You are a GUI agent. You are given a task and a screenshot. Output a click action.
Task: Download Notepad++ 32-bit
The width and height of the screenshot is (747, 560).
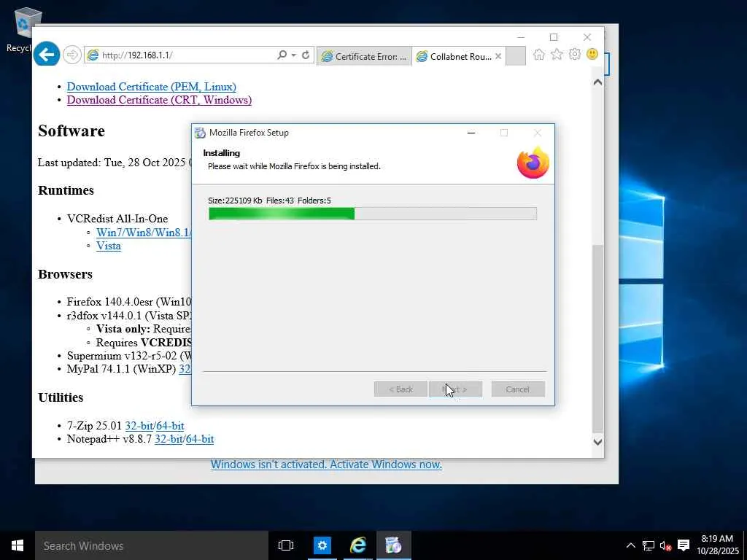coord(169,439)
